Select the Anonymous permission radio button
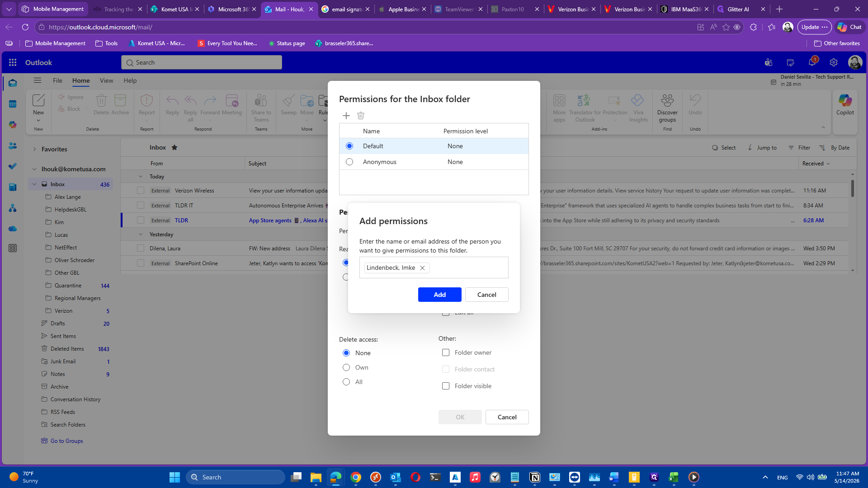The height and width of the screenshot is (488, 868). (349, 162)
